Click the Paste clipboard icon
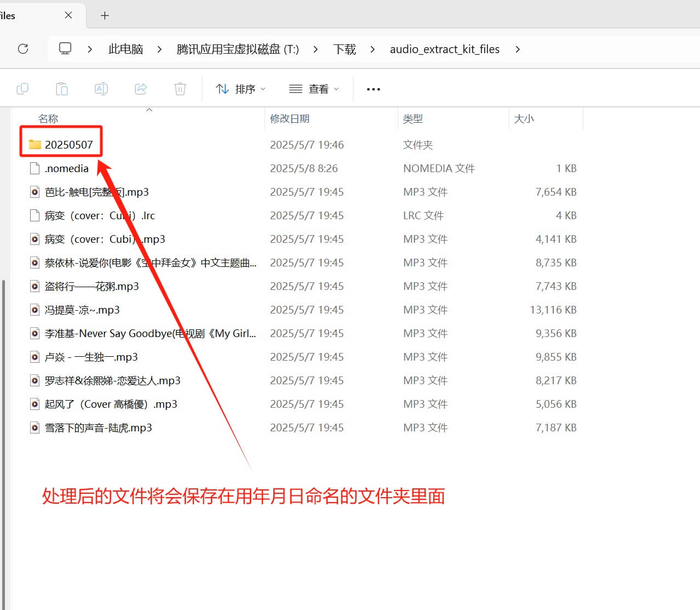 (x=62, y=89)
